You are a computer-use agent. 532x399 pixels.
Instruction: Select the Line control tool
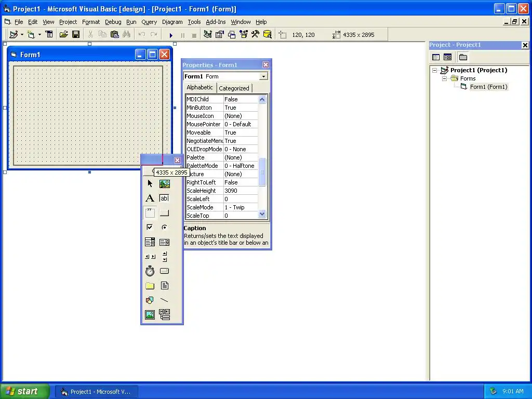click(165, 300)
